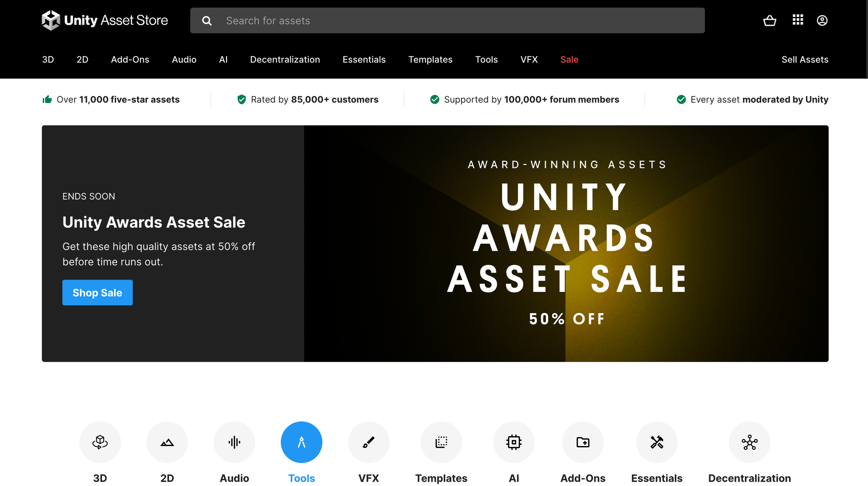This screenshot has width=868, height=486.
Task: Open the apps grid menu
Action: click(798, 20)
